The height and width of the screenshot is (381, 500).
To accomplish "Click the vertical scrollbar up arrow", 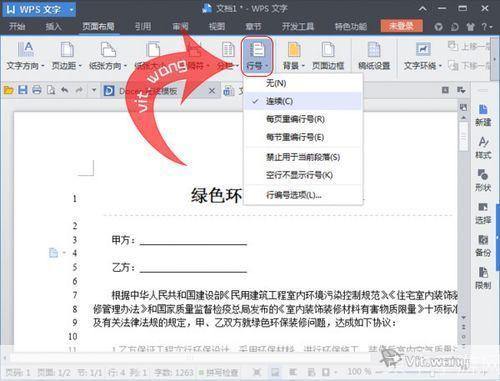I will pyautogui.click(x=463, y=118).
